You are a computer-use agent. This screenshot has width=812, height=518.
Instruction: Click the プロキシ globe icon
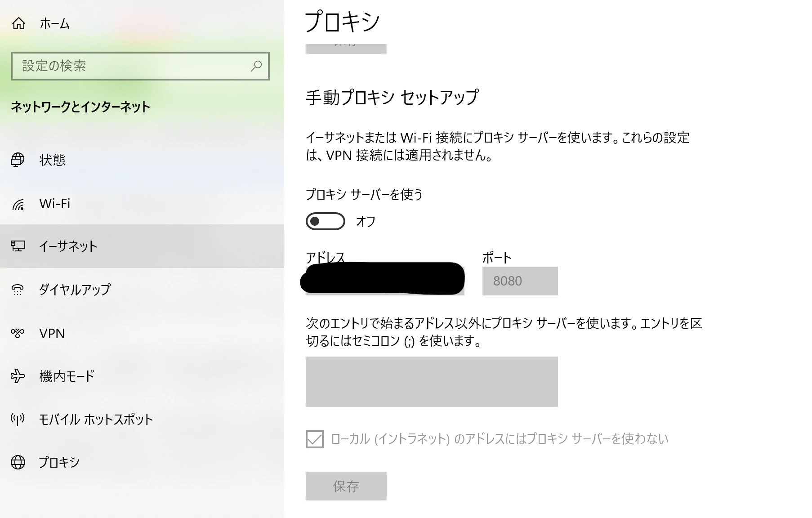pyautogui.click(x=18, y=462)
